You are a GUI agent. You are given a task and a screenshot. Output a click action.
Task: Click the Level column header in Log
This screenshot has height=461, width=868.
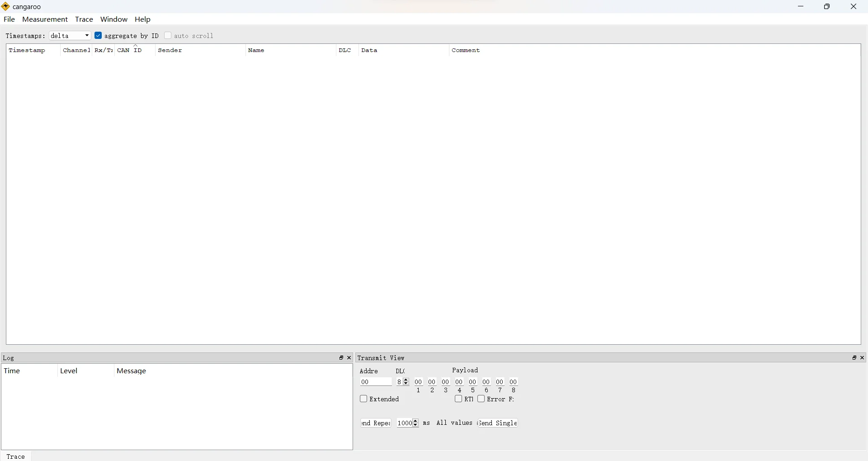pyautogui.click(x=86, y=371)
